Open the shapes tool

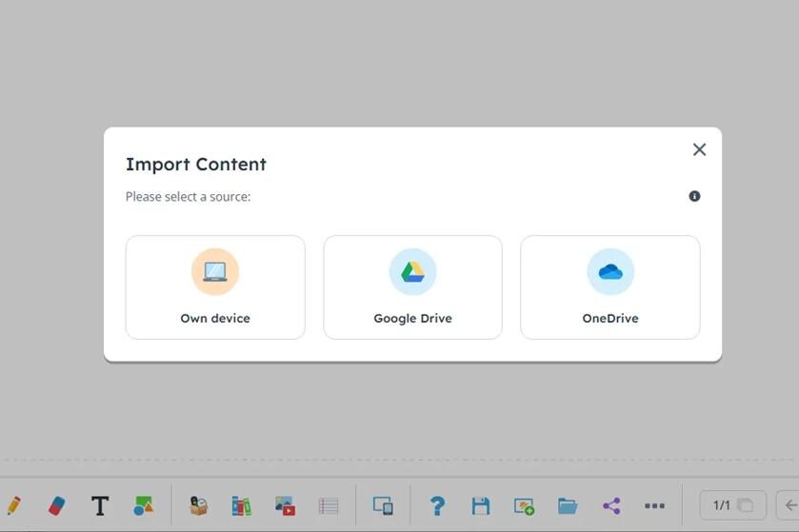(143, 505)
